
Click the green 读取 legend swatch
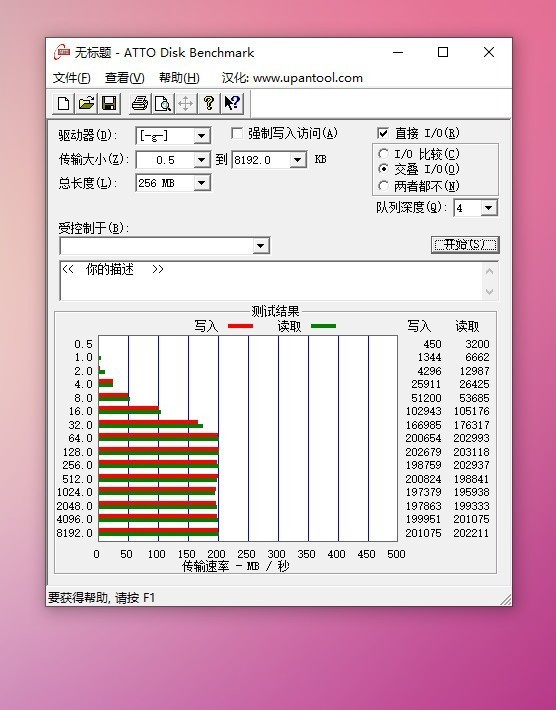323,326
